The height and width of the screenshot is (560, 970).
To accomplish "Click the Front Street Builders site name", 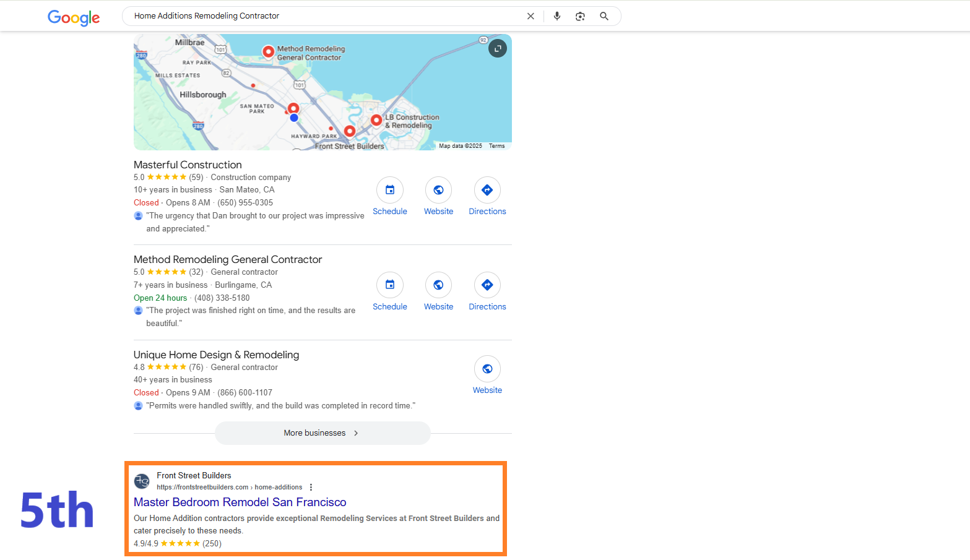I will [x=194, y=476].
